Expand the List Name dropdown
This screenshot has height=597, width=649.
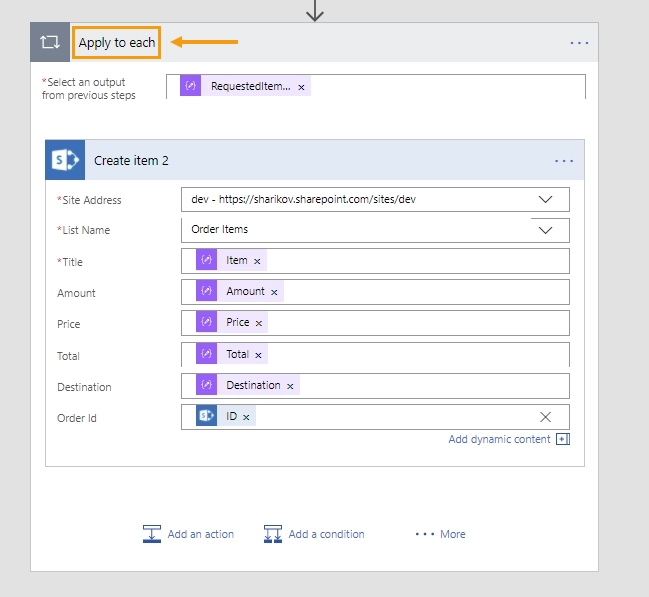[546, 230]
